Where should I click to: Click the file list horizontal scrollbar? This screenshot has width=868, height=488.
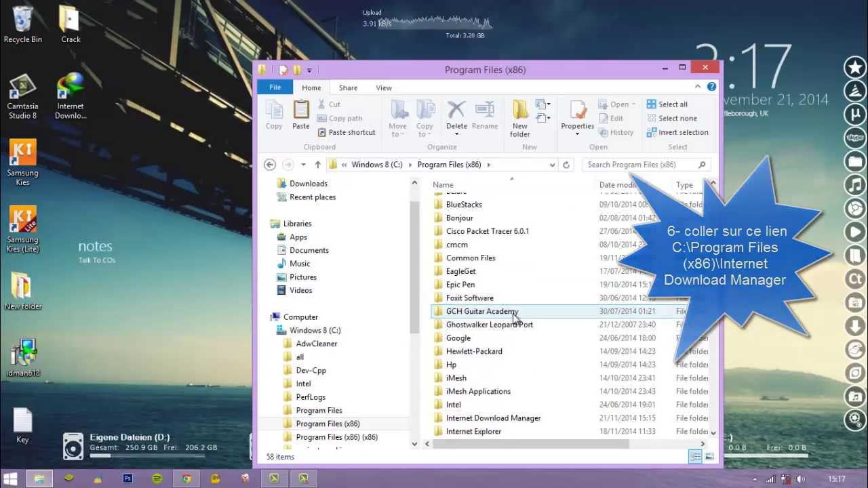coord(531,444)
